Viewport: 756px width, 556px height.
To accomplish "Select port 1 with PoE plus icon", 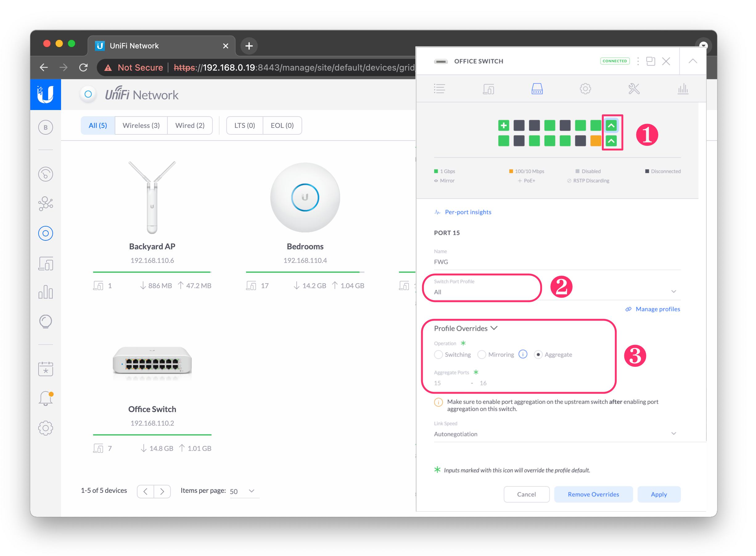I will pos(503,125).
